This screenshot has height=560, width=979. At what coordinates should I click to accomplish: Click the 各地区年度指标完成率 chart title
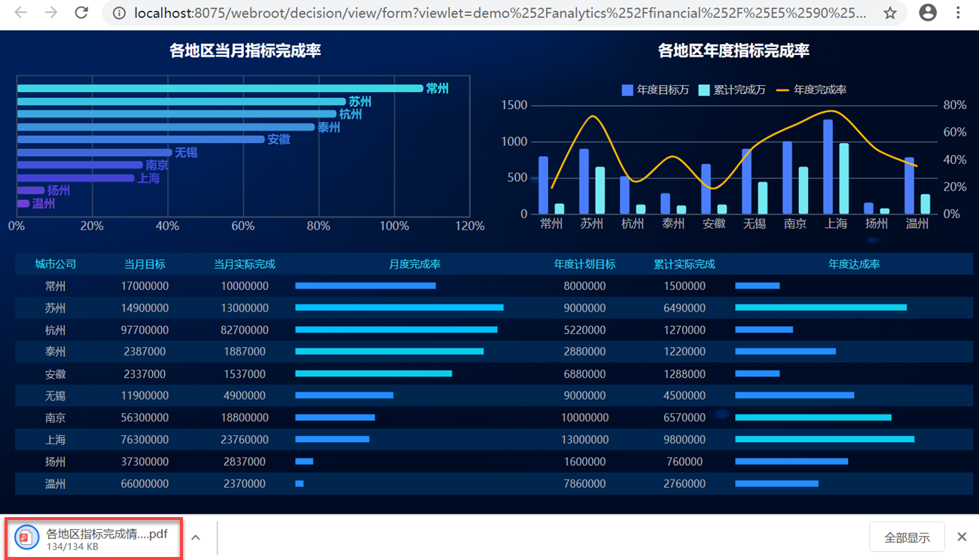tap(733, 51)
